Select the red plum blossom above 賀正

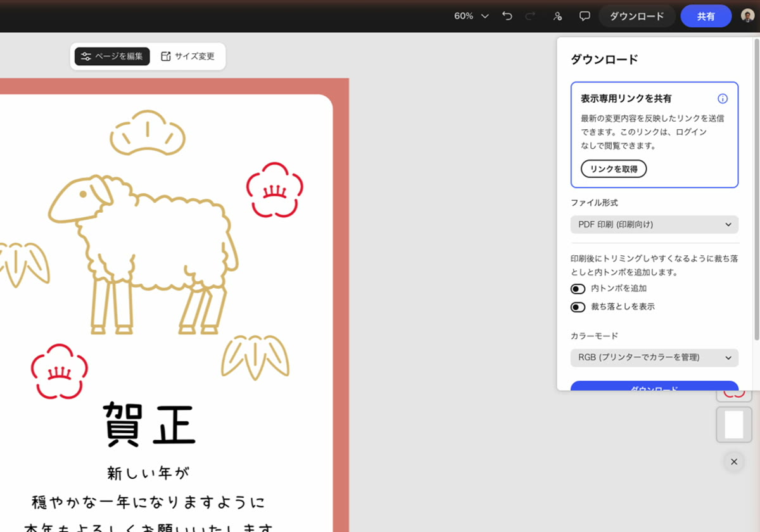click(60, 371)
